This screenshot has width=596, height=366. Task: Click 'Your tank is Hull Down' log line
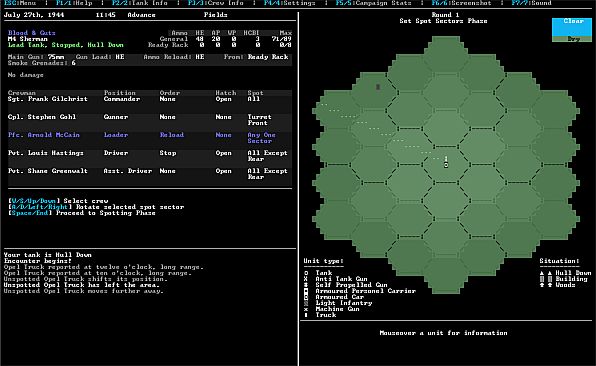coord(48,255)
